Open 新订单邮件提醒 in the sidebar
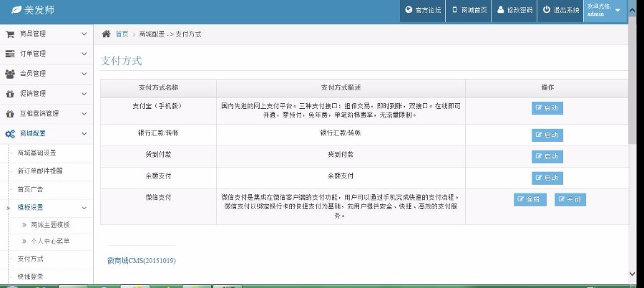The width and height of the screenshot is (644, 288). (40, 171)
